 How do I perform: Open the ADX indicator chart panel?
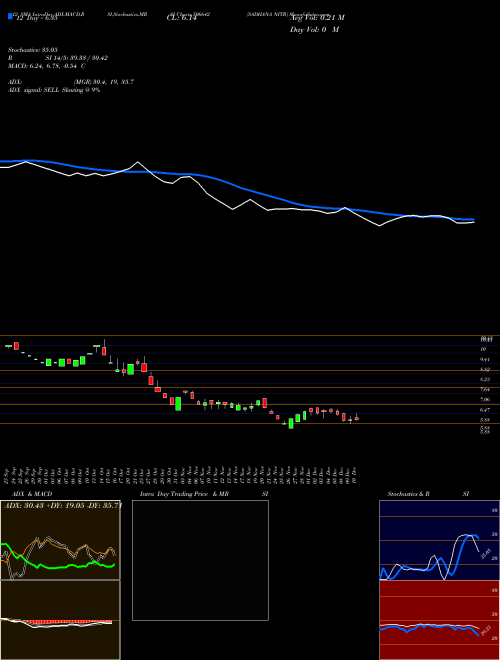[60, 540]
